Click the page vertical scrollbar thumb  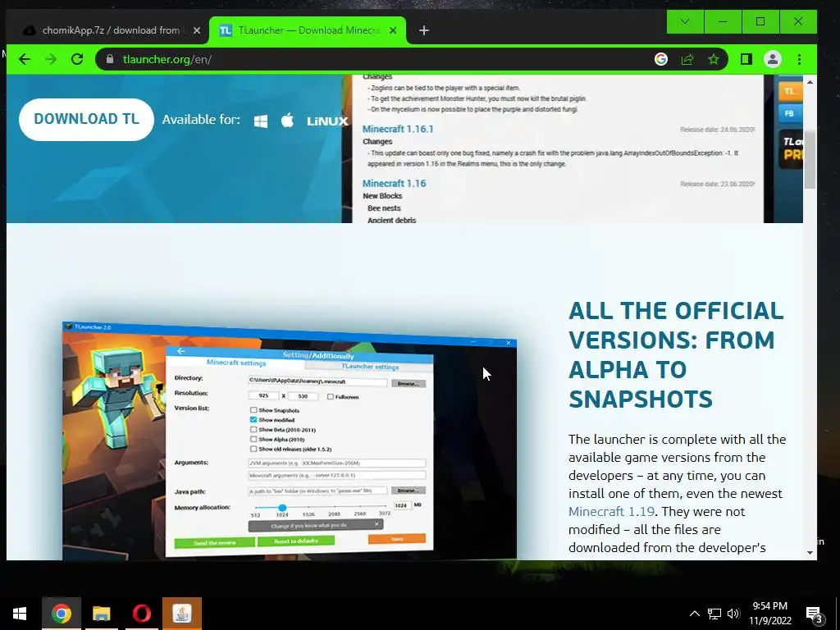click(810, 158)
